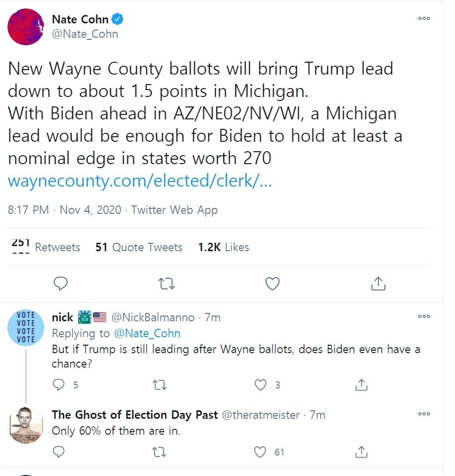This screenshot has width=455, height=476.
Task: Reply to nick's tweet with 5 replies
Action: 59,384
